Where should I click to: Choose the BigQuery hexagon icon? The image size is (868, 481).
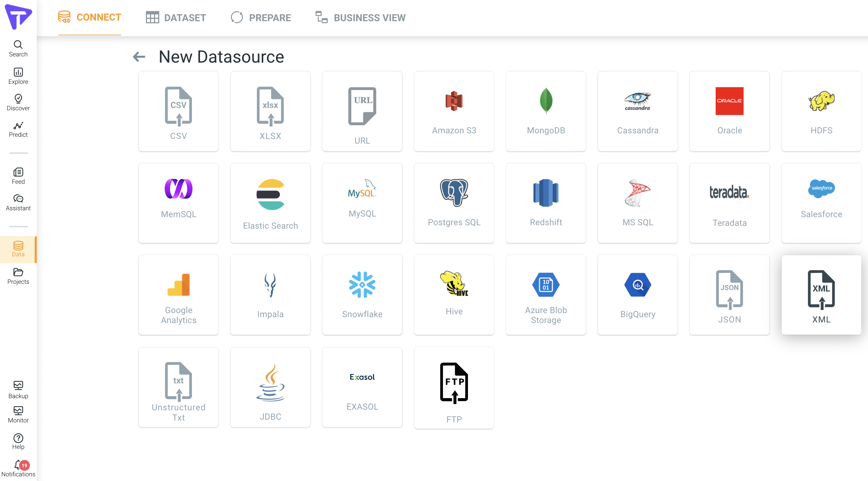637,285
